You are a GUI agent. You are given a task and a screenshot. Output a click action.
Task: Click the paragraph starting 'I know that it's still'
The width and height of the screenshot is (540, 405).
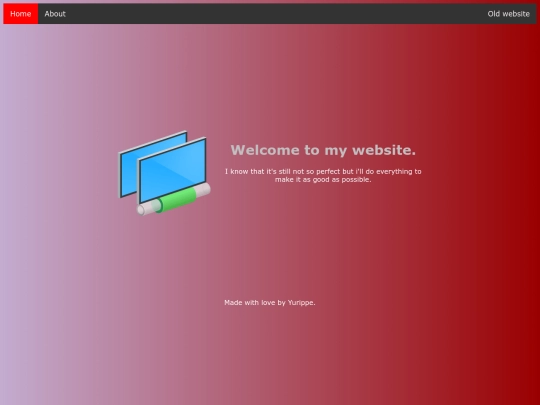tap(323, 175)
